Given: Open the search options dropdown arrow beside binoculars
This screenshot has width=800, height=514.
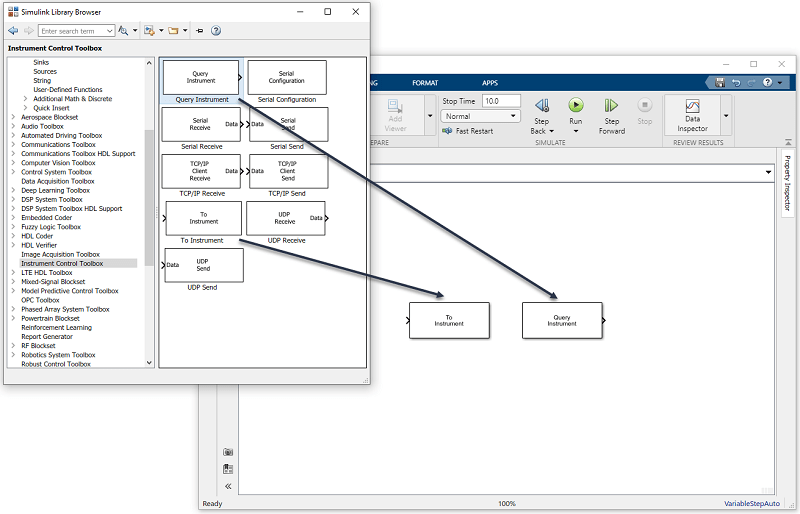Looking at the screenshot, I should tap(135, 31).
